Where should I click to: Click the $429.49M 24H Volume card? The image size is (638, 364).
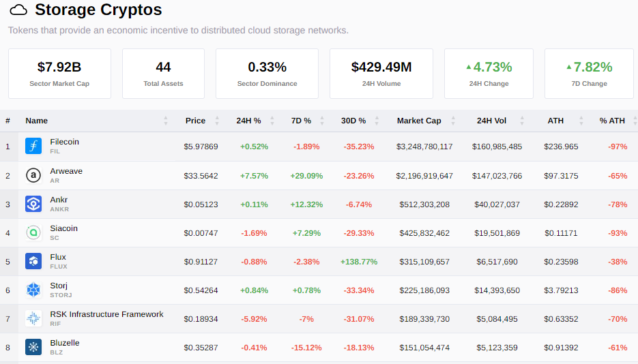(x=381, y=74)
